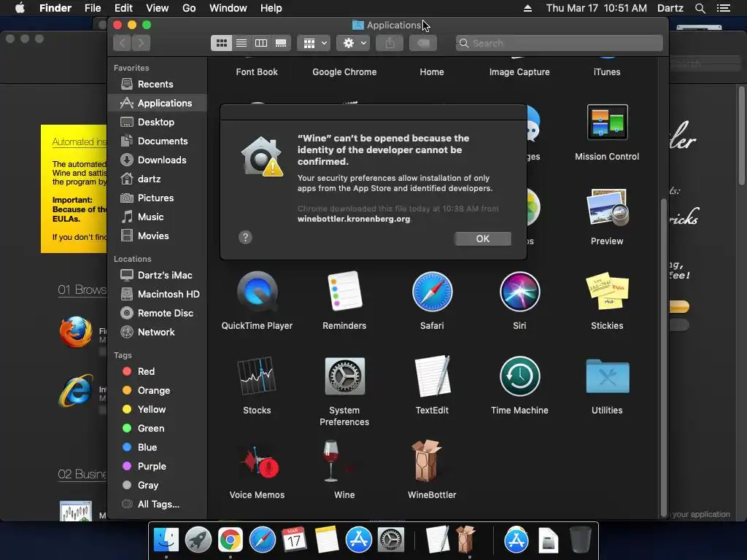
Task: Open the Reminders app icon
Action: point(344,292)
